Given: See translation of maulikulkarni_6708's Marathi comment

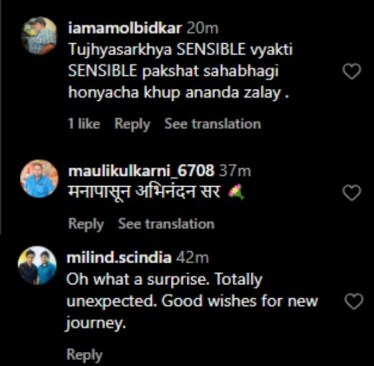Looking at the screenshot, I should tap(166, 224).
